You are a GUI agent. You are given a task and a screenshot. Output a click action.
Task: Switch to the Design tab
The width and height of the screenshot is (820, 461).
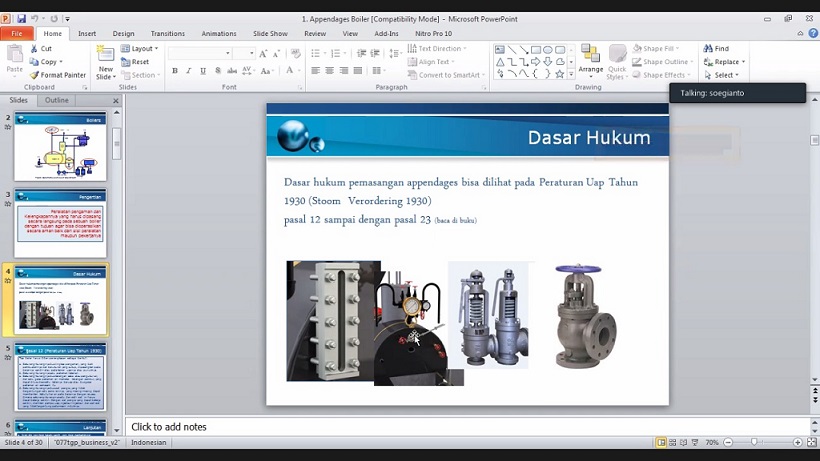click(x=123, y=33)
